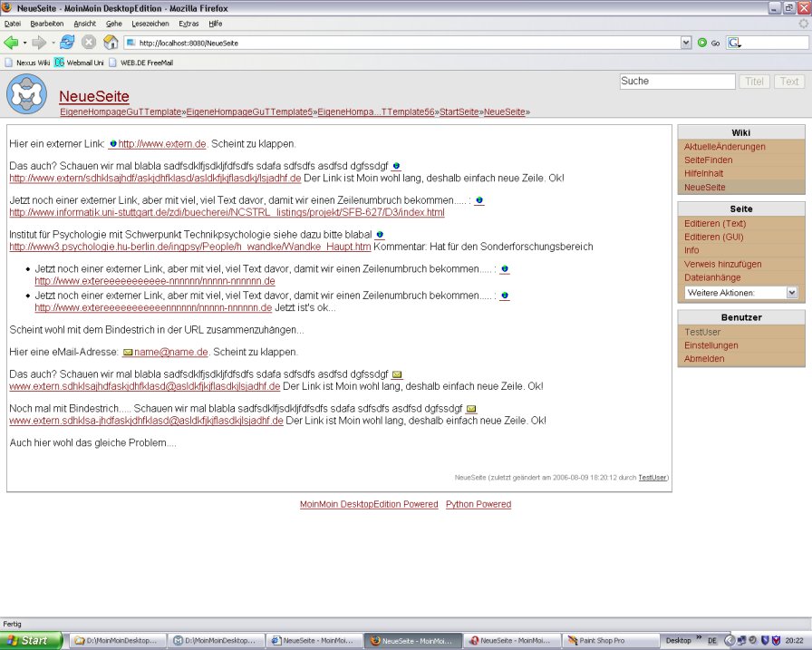The image size is (812, 650).
Task: Reload the page with the refresh icon
Action: coord(67,43)
